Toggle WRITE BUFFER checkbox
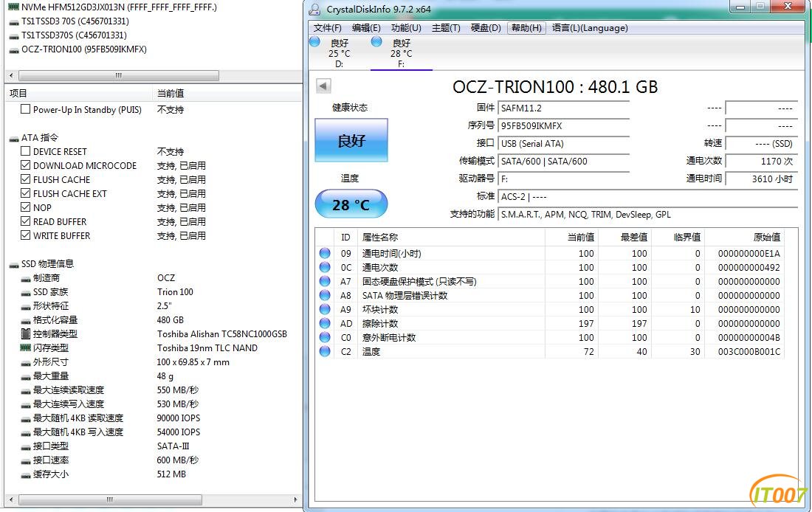This screenshot has height=512, width=812. point(25,235)
